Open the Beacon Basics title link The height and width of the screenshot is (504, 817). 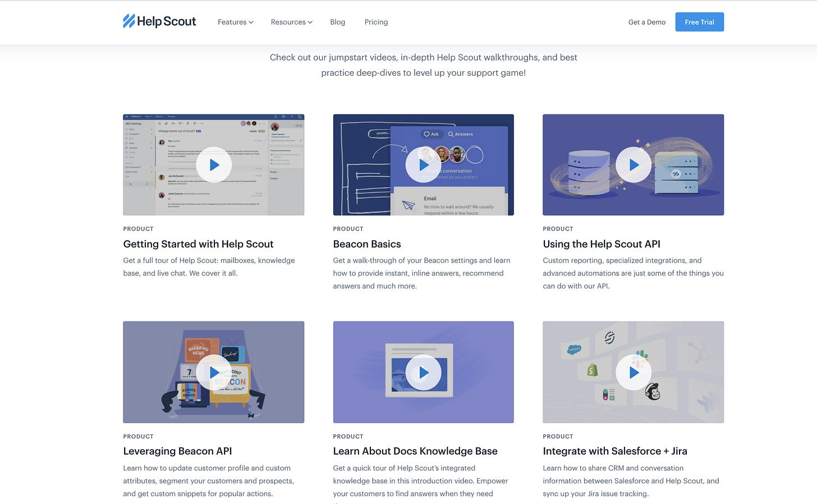pos(367,244)
